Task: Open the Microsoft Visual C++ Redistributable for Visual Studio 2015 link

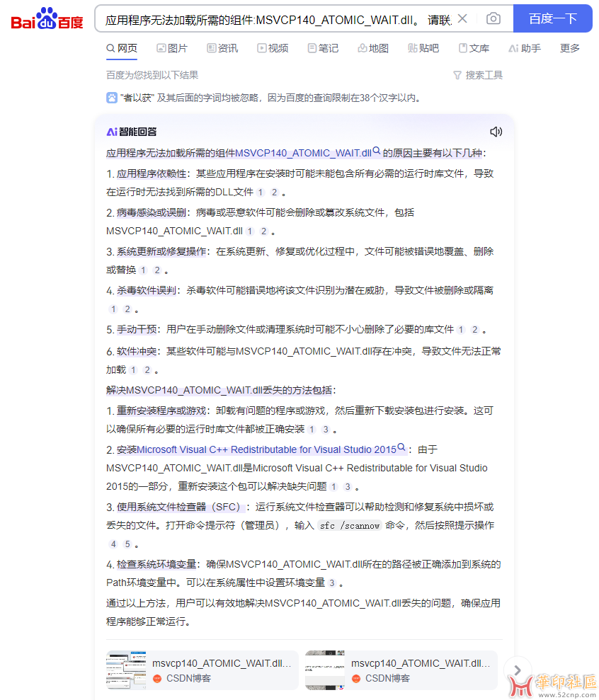Action: [x=267, y=449]
